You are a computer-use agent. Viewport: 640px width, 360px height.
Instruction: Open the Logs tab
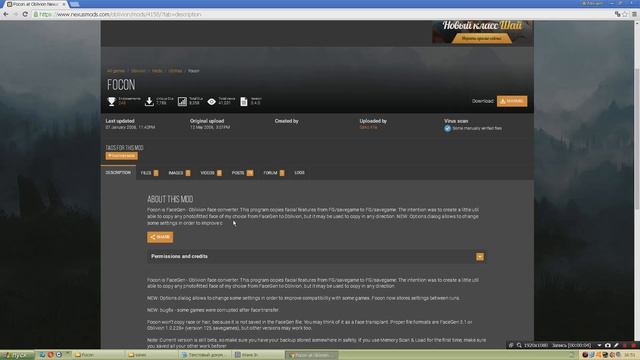click(300, 173)
